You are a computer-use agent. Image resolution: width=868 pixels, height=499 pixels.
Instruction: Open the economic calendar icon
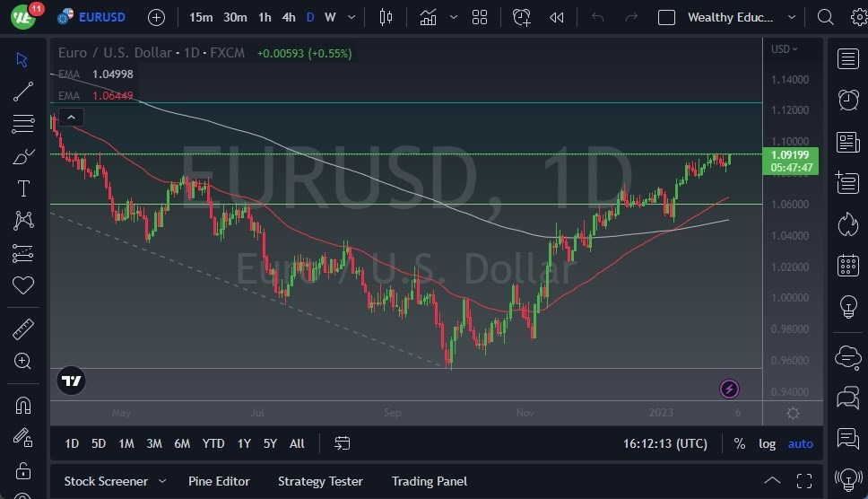click(x=847, y=266)
